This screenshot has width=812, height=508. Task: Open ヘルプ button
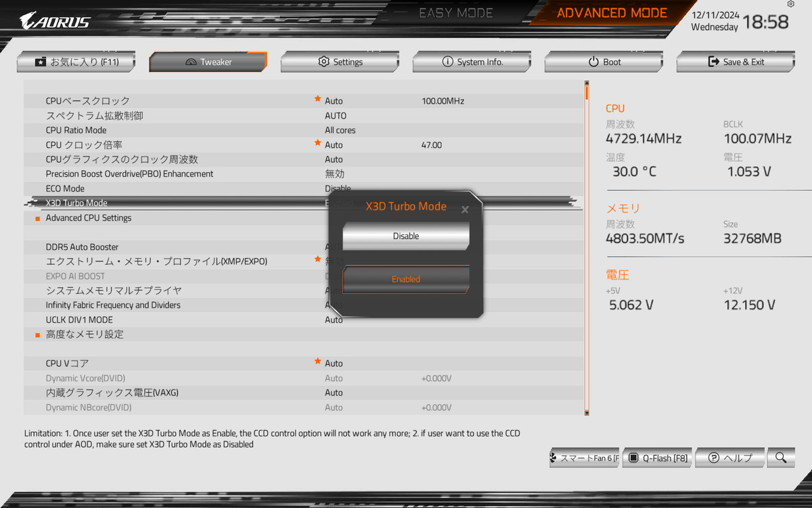729,458
